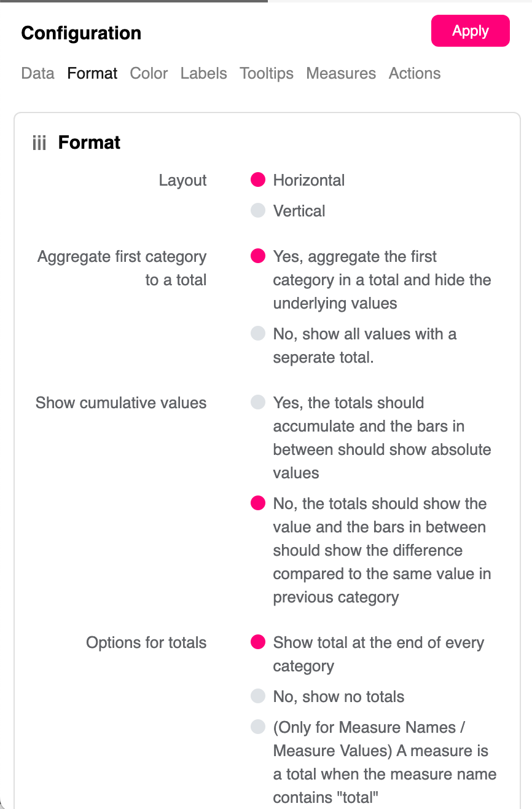Viewport: 532px width, 809px height.
Task: Click the Format section heading
Action: (89, 143)
